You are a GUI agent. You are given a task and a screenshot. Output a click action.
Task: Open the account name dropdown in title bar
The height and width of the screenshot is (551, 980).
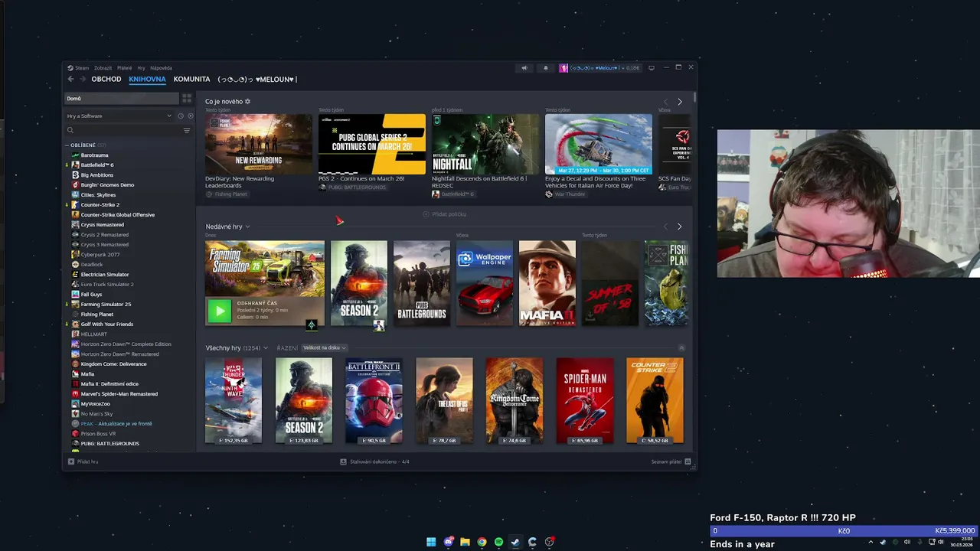605,68
